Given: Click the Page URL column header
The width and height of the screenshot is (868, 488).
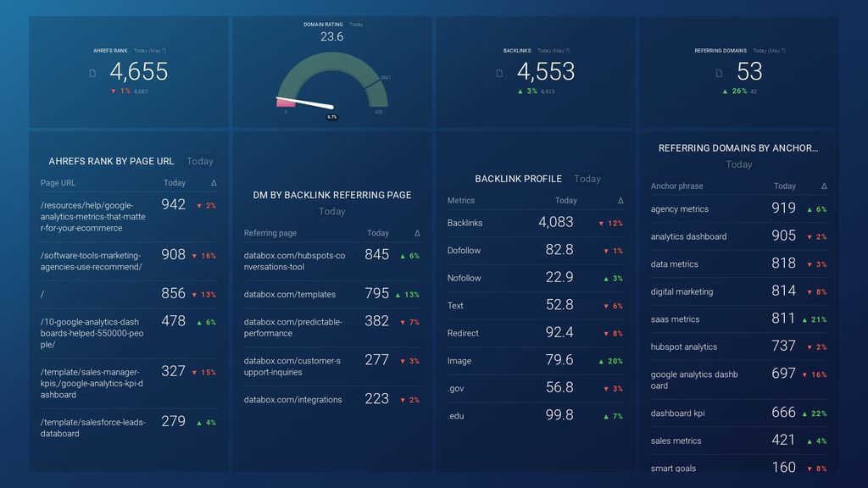Looking at the screenshot, I should click(58, 183).
